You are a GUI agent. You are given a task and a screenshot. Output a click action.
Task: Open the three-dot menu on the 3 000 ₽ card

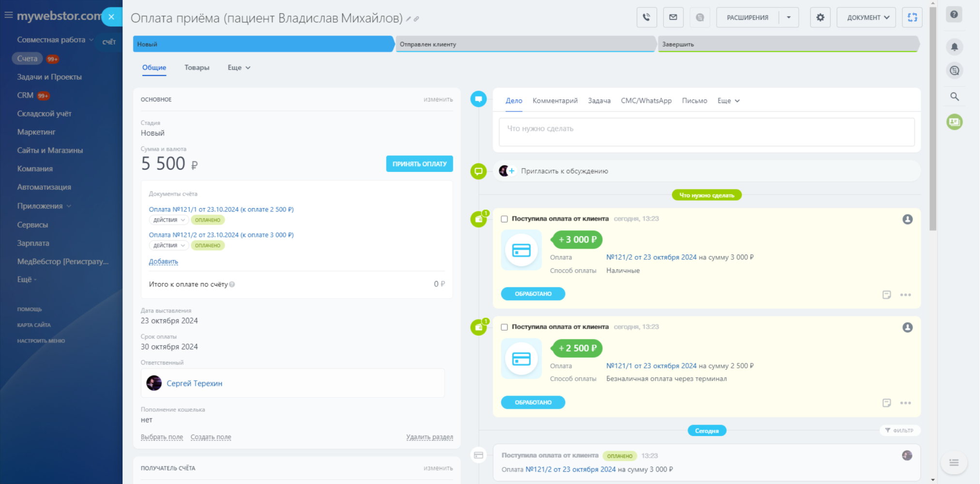[905, 295]
